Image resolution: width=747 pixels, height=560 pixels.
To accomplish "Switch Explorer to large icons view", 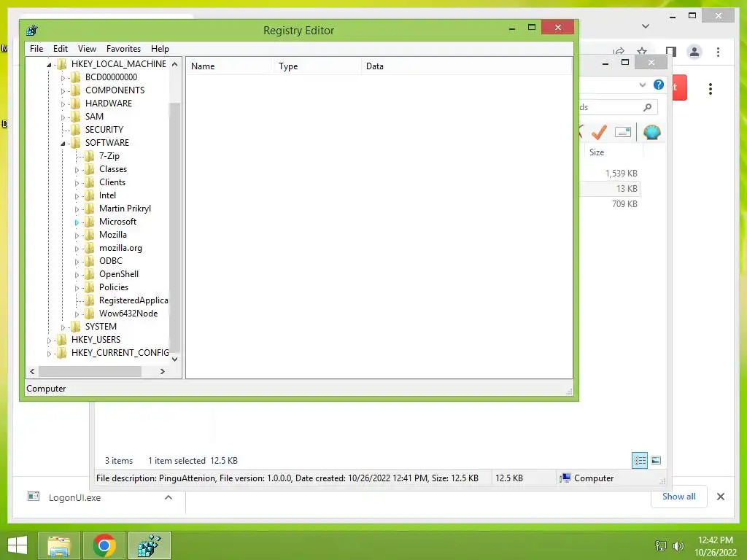I will click(656, 460).
